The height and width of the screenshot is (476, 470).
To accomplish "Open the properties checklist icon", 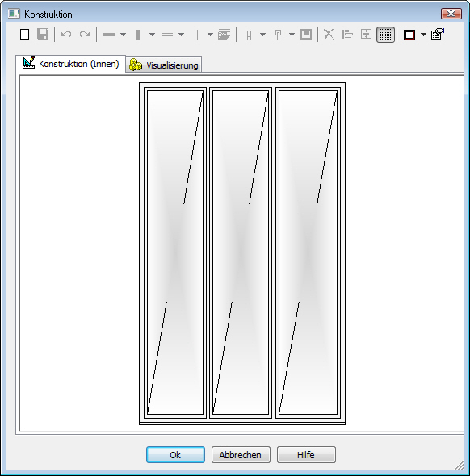I will click(x=438, y=34).
